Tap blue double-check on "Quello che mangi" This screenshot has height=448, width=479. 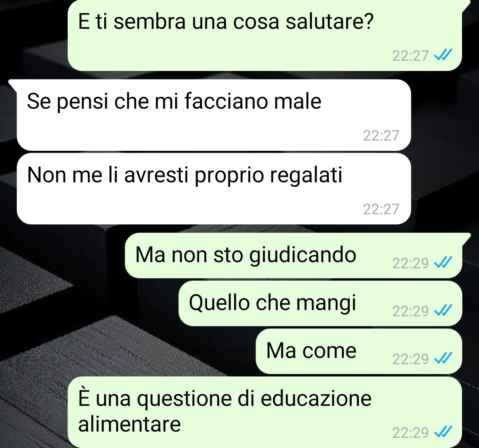(443, 310)
